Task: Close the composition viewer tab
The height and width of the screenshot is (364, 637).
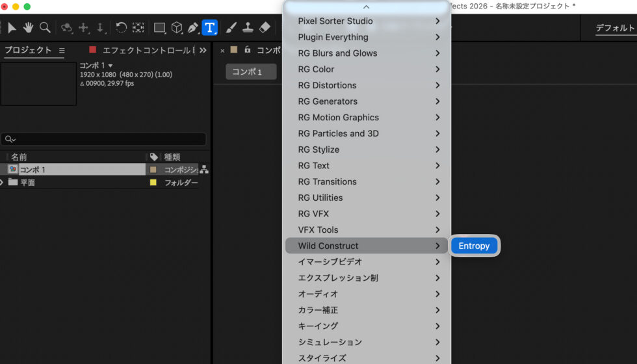Action: (x=222, y=51)
